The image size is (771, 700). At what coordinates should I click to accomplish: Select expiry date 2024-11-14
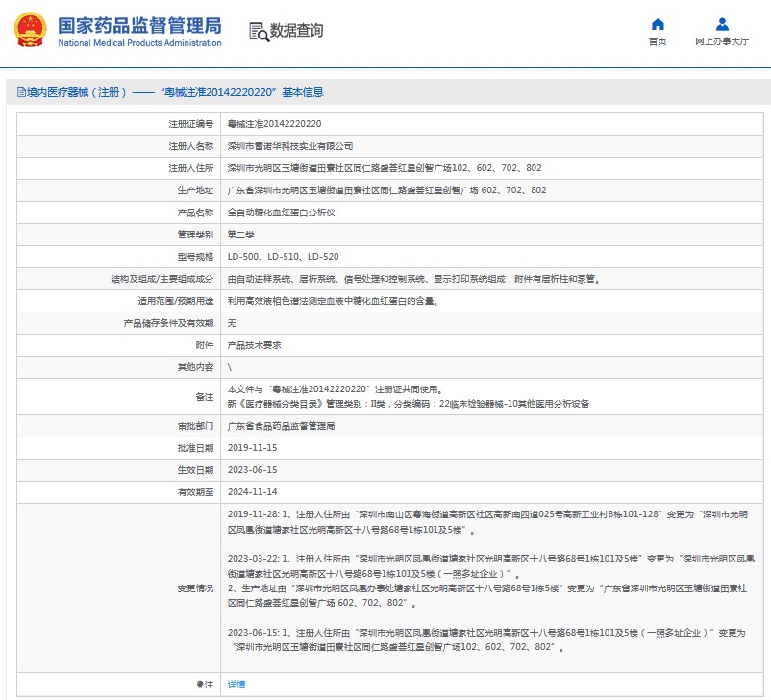pos(252,492)
